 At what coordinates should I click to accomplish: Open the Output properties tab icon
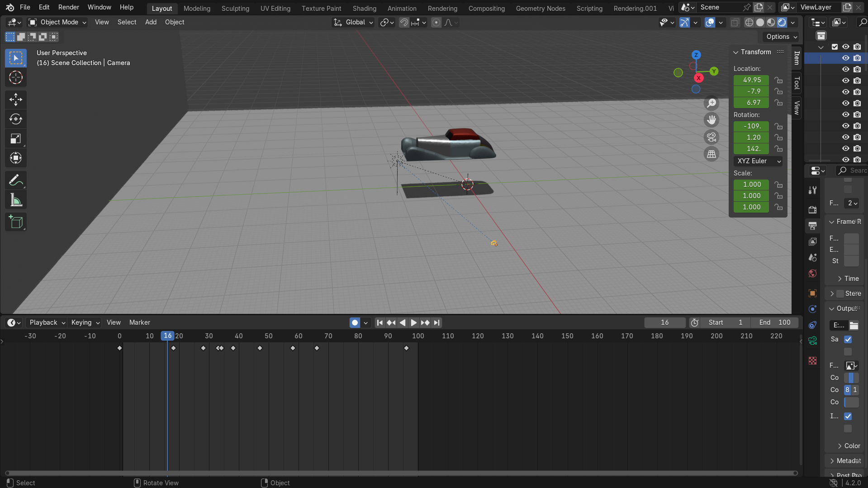pos(813,226)
